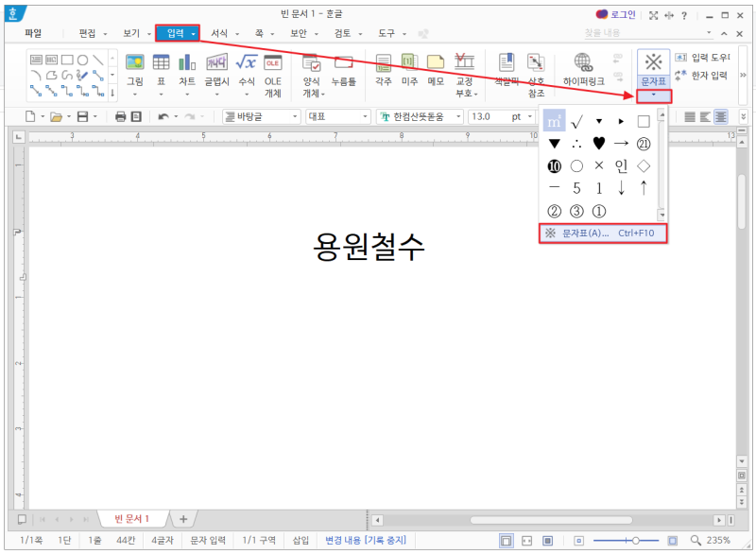
Task: Expand 문자표 dropdown arrow
Action: pyautogui.click(x=653, y=95)
